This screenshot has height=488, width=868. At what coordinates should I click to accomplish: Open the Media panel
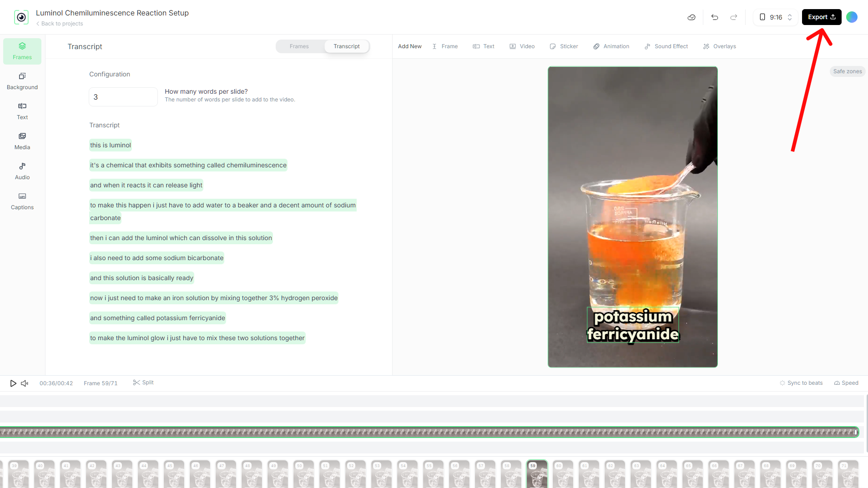click(22, 141)
